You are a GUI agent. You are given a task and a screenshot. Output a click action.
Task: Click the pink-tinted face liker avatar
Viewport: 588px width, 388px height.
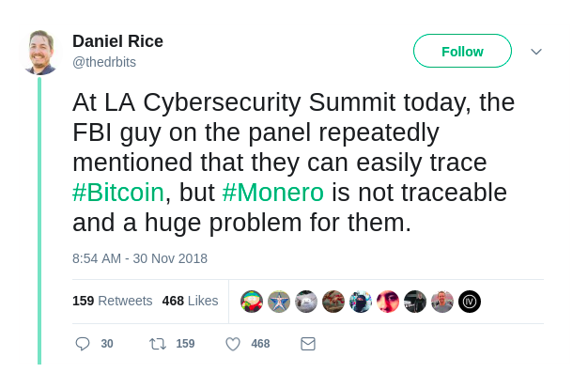point(388,302)
